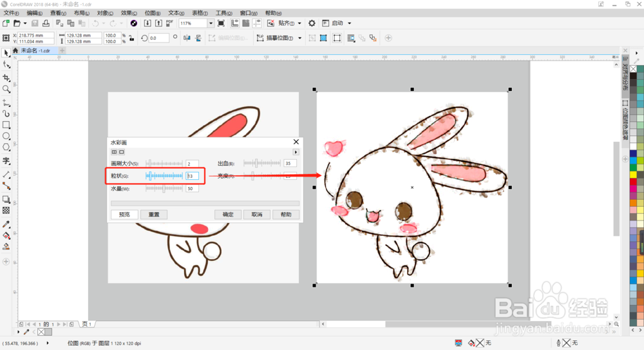Select the Color Eyedropper tool
This screenshot has height=350, width=644.
[x=6, y=224]
